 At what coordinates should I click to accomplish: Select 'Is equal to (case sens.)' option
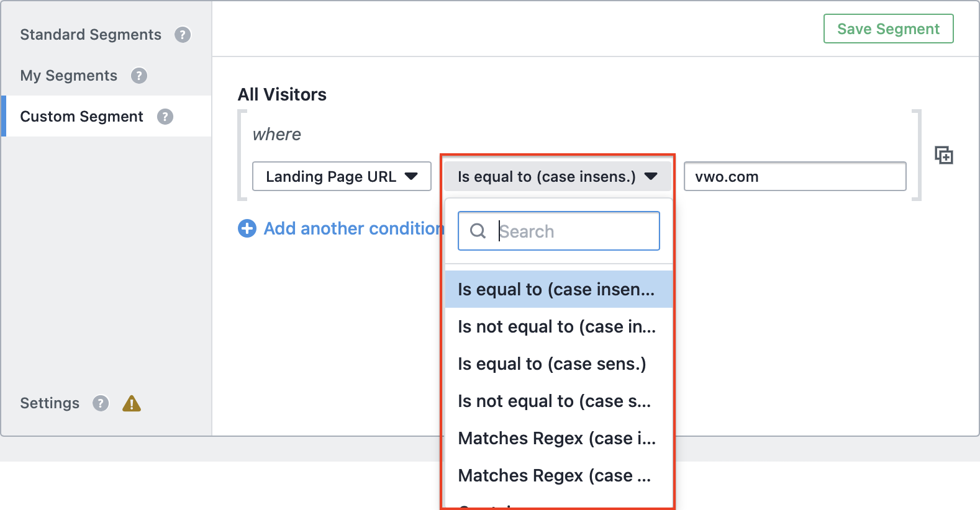pyautogui.click(x=552, y=364)
